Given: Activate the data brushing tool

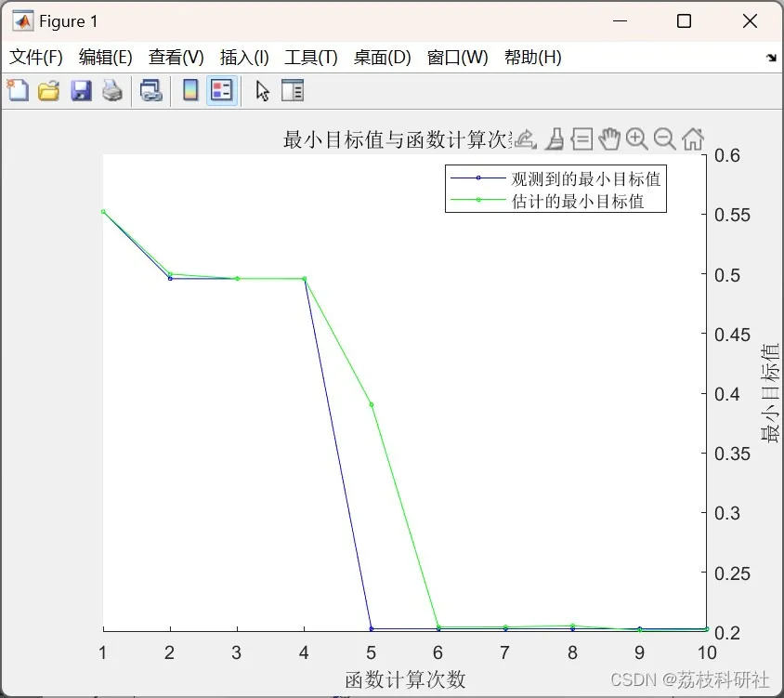Looking at the screenshot, I should (555, 139).
